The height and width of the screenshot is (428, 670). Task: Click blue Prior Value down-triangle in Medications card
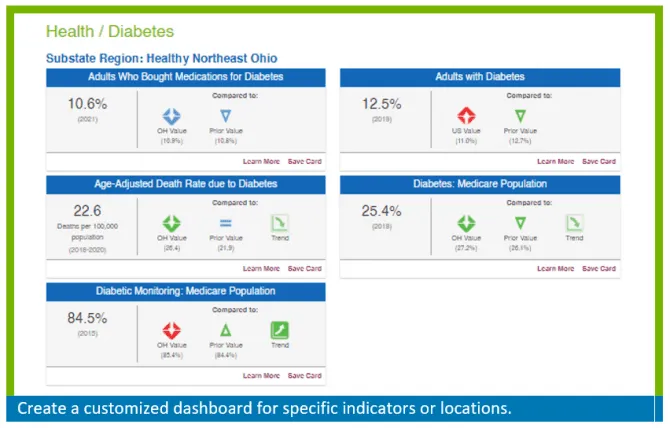[226, 116]
